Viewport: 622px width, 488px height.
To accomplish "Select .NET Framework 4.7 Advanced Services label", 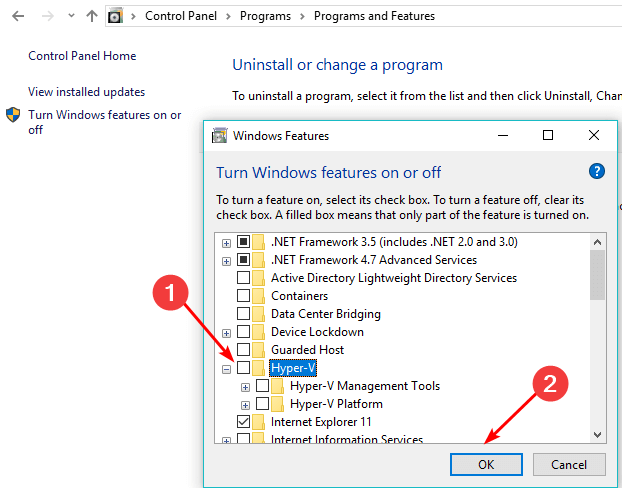I will click(x=374, y=259).
